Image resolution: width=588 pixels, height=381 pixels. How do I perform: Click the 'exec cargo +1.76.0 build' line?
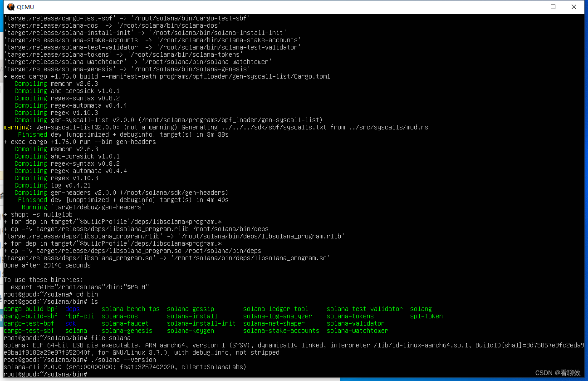[167, 76]
